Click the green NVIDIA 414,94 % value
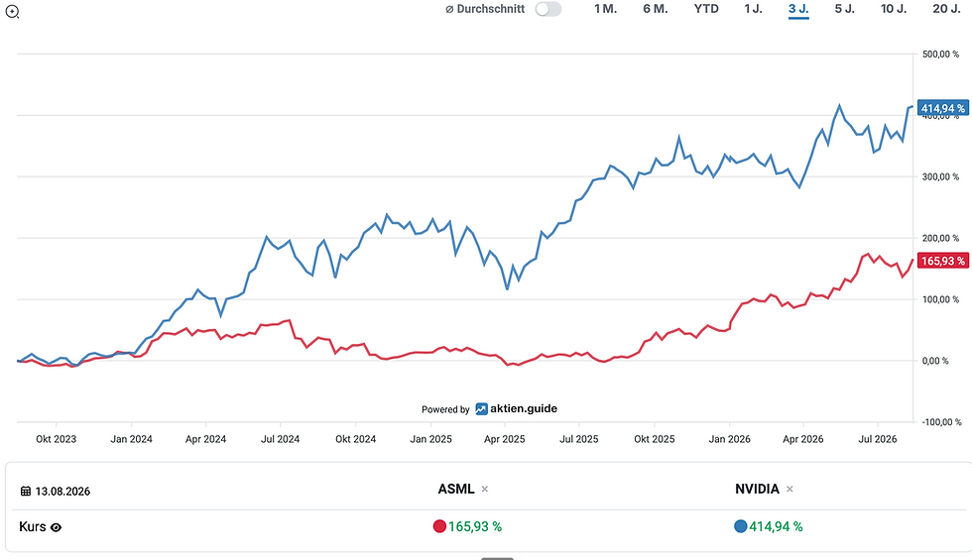Image resolution: width=972 pixels, height=560 pixels. [776, 526]
